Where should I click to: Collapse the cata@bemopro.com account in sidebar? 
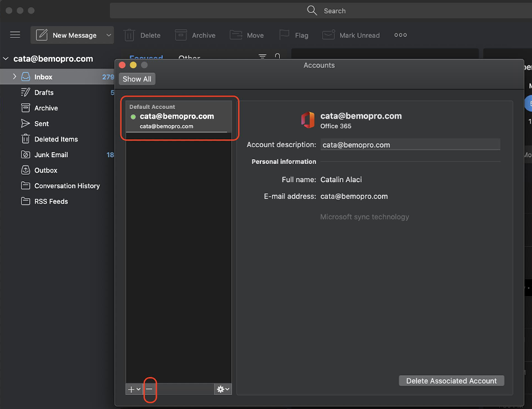tap(6, 58)
